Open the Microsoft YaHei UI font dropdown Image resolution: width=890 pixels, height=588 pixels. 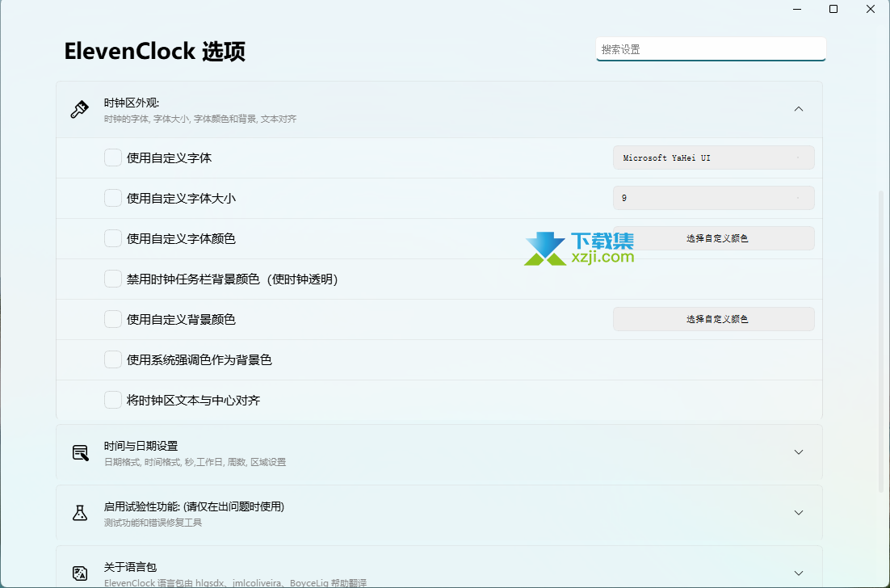[x=713, y=157]
